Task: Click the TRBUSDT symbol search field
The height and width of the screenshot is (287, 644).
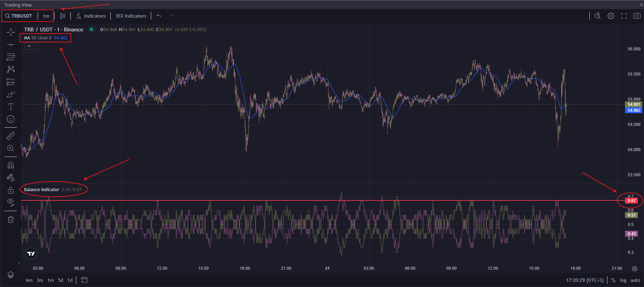Action: [x=19, y=16]
